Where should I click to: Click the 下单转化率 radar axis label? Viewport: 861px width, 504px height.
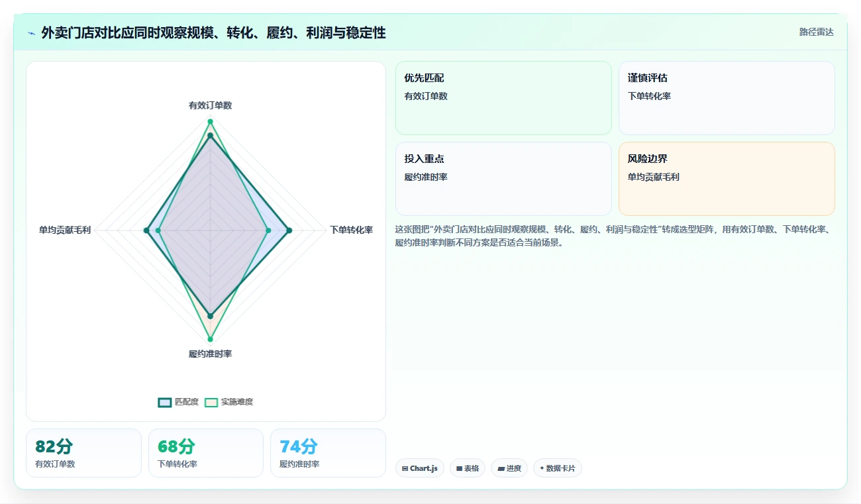coord(352,230)
